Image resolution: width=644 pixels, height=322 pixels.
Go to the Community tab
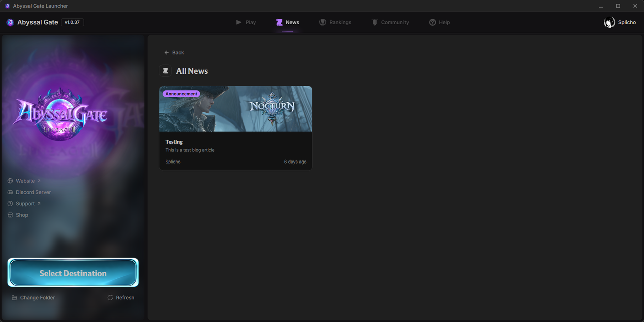pyautogui.click(x=390, y=22)
